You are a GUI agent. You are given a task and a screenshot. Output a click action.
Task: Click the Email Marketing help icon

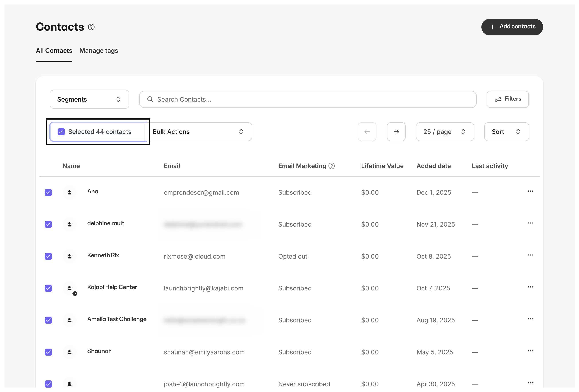[x=332, y=166]
